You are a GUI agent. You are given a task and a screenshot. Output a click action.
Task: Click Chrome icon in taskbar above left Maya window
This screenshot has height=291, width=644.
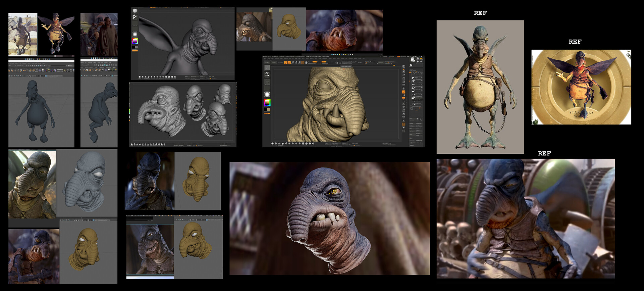tap(40, 59)
